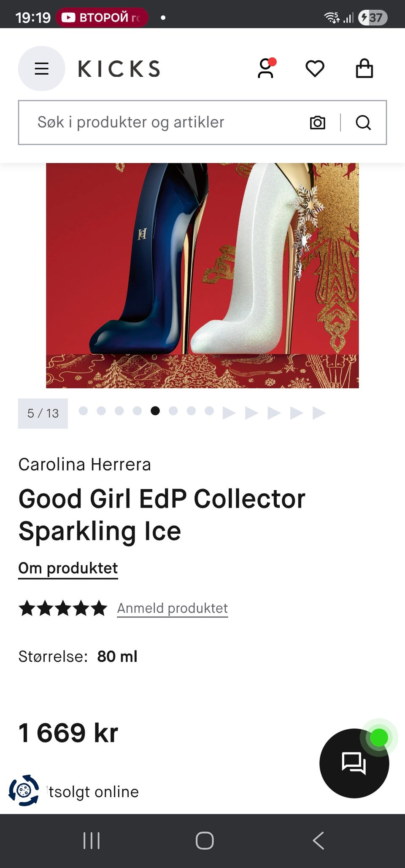Tap the Good Girl product image
Viewport: 405px width, 868px height.
click(202, 275)
